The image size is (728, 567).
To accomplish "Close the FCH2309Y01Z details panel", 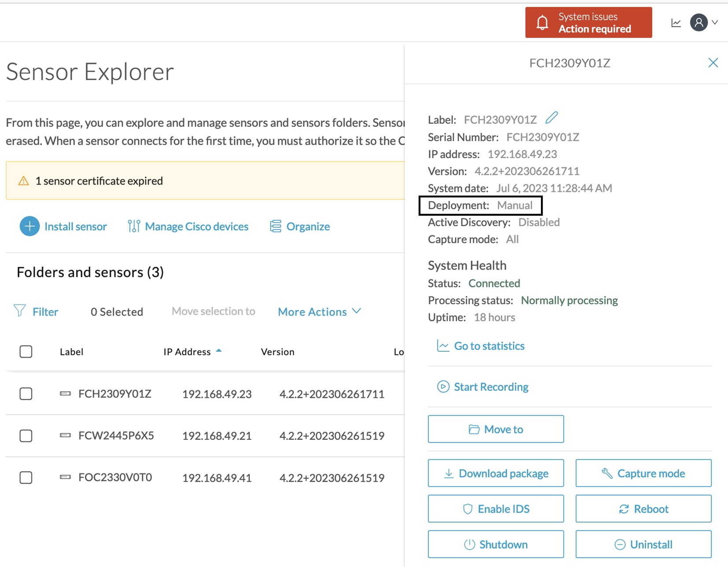I will [x=713, y=63].
